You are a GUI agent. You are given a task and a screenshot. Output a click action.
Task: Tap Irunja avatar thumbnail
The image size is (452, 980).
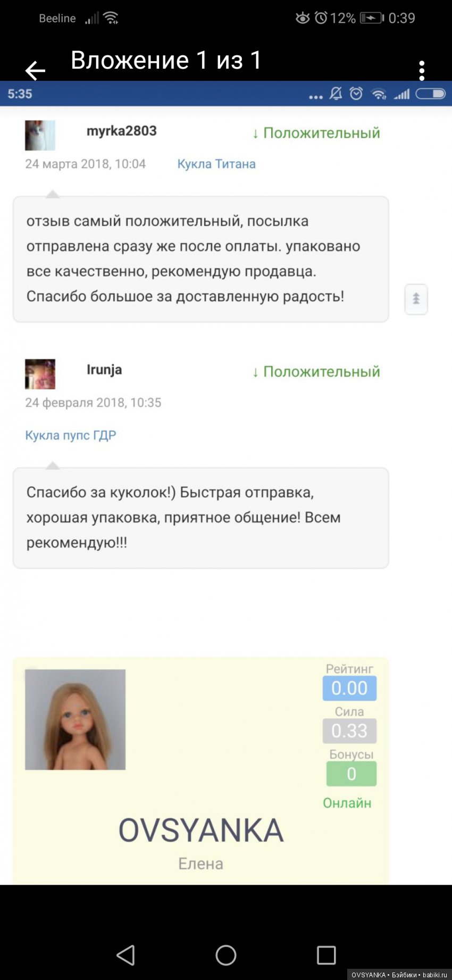point(40,374)
